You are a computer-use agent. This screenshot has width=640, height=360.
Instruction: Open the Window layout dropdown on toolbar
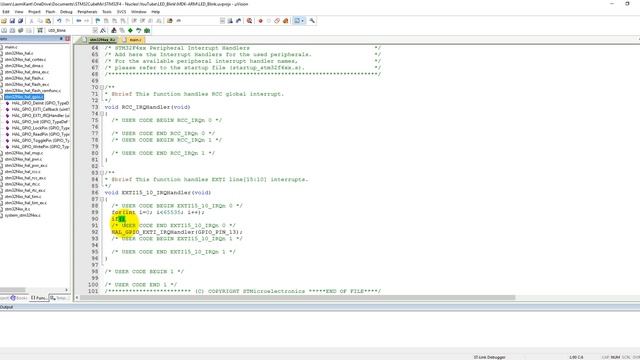pos(302,21)
